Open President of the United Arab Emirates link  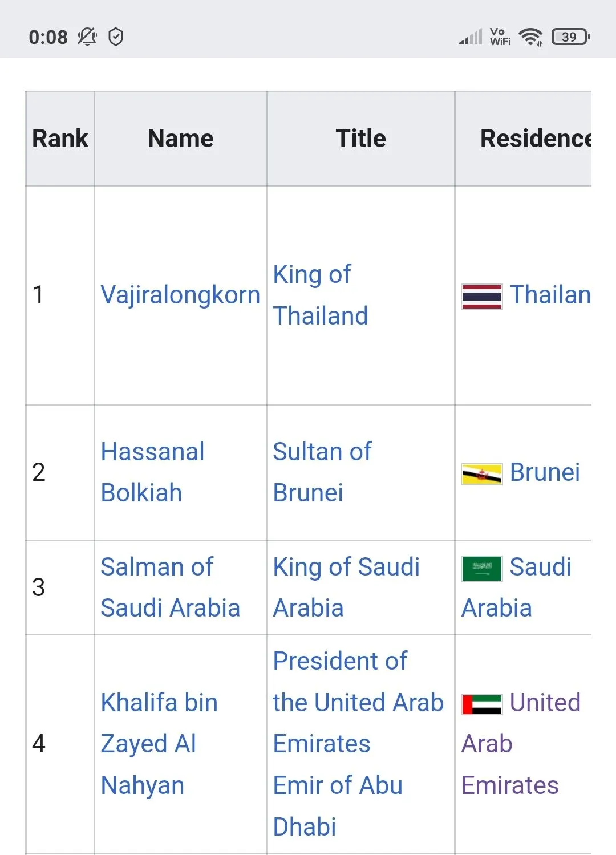point(358,703)
